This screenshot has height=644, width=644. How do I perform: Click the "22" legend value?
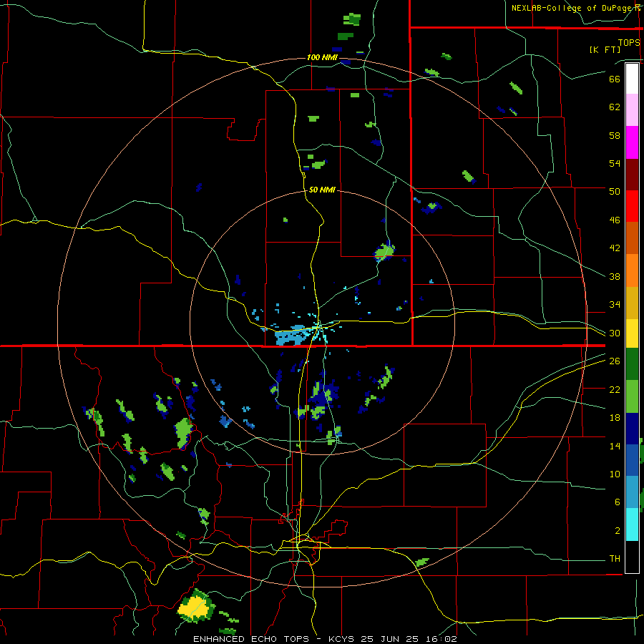coord(615,389)
